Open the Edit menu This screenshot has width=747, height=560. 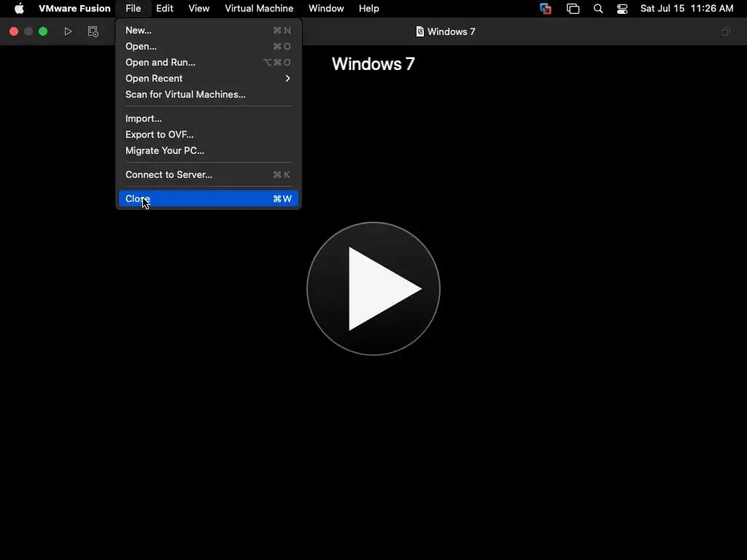(164, 9)
